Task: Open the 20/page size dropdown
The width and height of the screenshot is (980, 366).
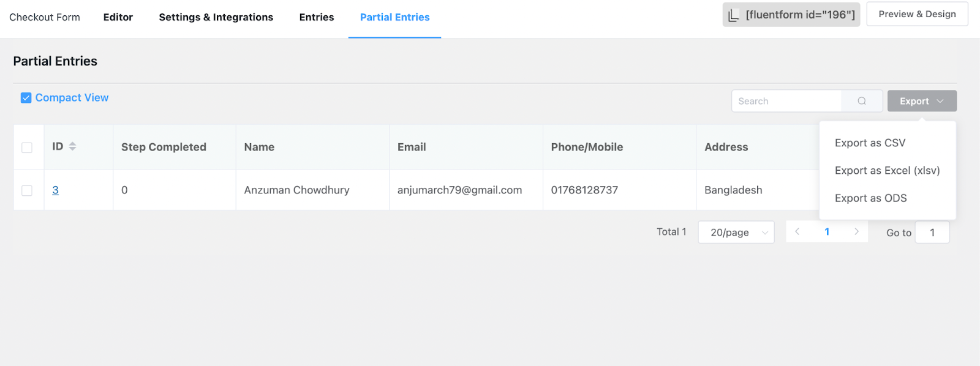Action: (x=736, y=233)
